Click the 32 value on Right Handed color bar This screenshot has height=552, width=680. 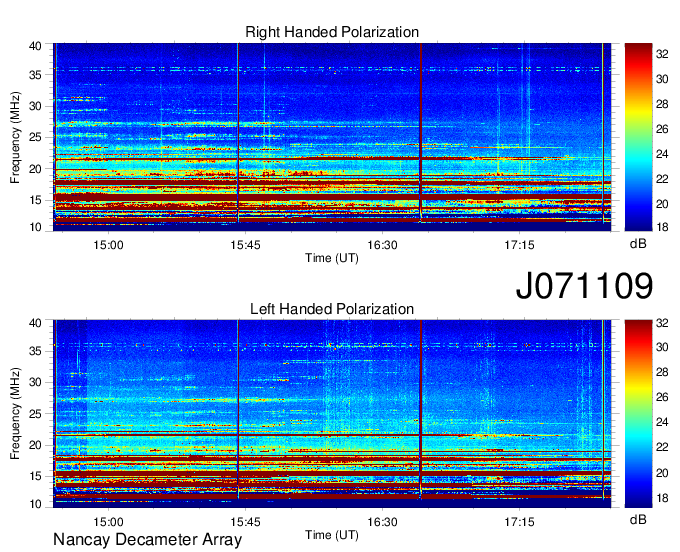coord(662,54)
